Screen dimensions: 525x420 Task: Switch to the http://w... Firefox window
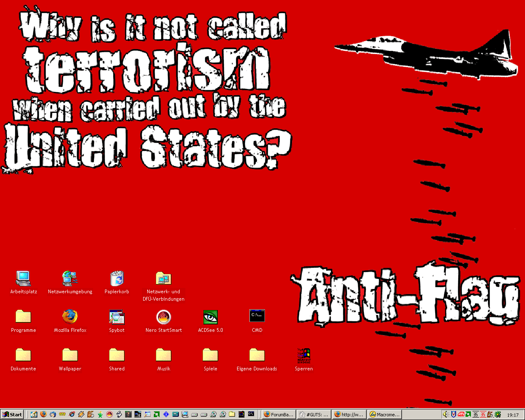click(x=349, y=414)
